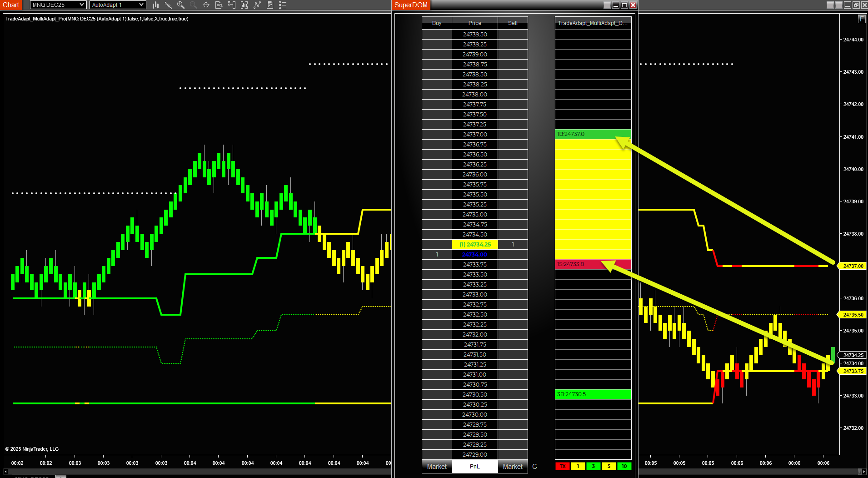Open the bar type selector icon

coord(155,5)
